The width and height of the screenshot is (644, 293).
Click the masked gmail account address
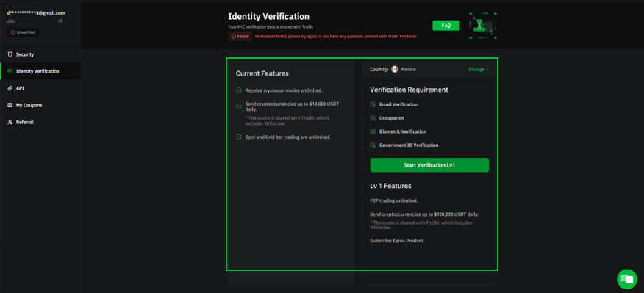[x=36, y=13]
